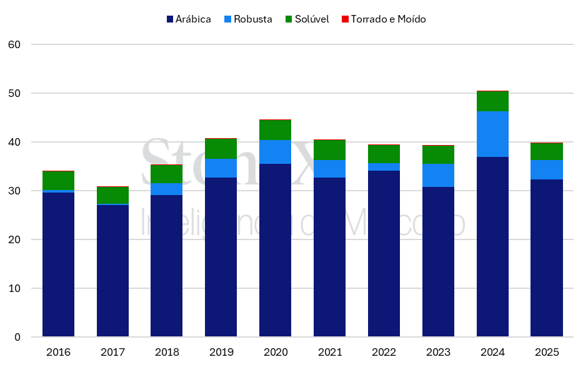This screenshot has width=588, height=367.
Task: Click the 30 y-axis value
Action: click(x=14, y=191)
